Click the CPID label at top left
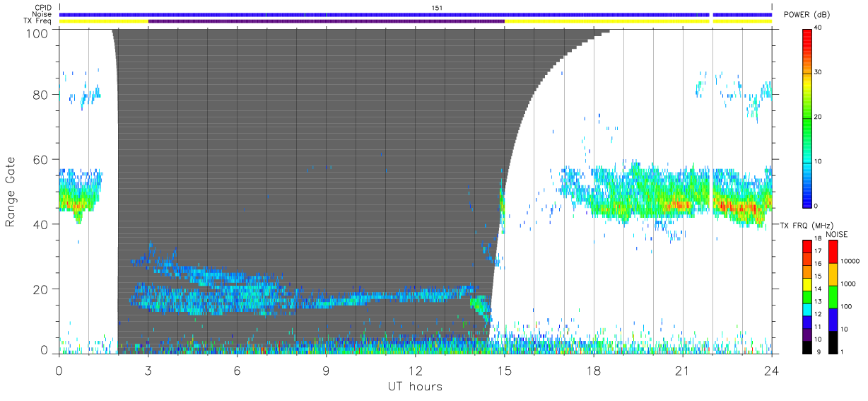Screen dimensions: 868x401 tap(43, 8)
